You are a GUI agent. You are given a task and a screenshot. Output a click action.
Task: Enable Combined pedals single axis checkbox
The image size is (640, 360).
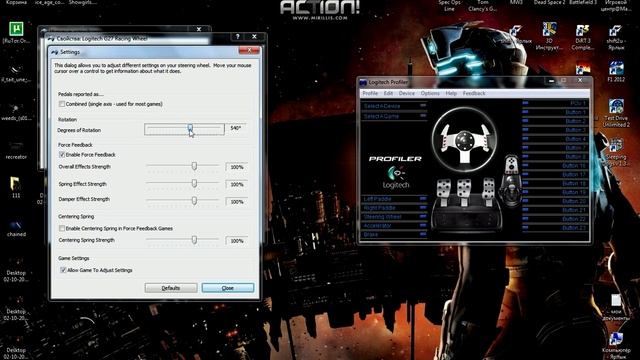click(62, 104)
